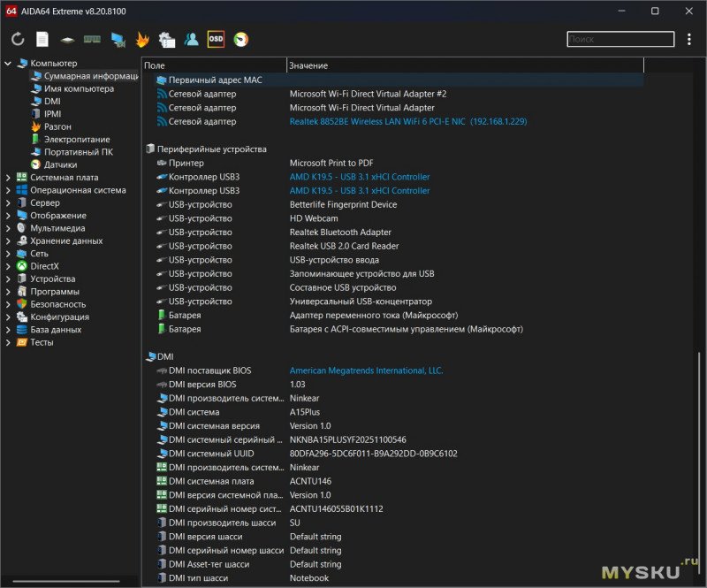Open the Report document icon
The width and height of the screenshot is (707, 588).
pyautogui.click(x=42, y=40)
